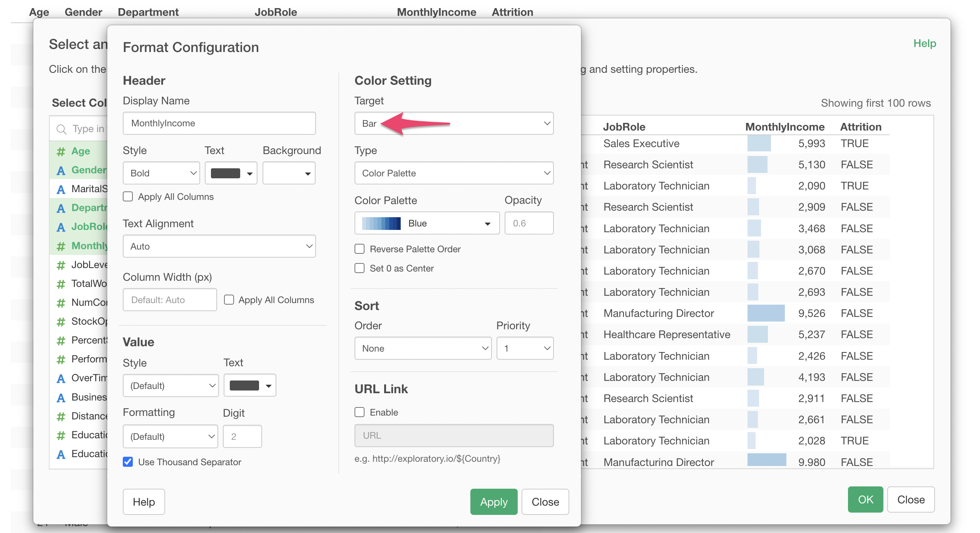Click the hash icon beside StockOption column
The height and width of the screenshot is (533, 980).
tap(61, 322)
